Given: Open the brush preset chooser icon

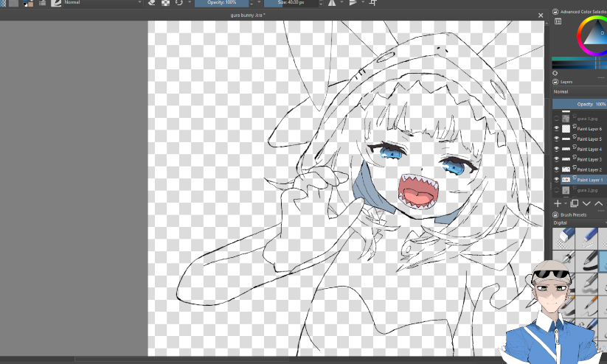Looking at the screenshot, I should click(56, 3).
